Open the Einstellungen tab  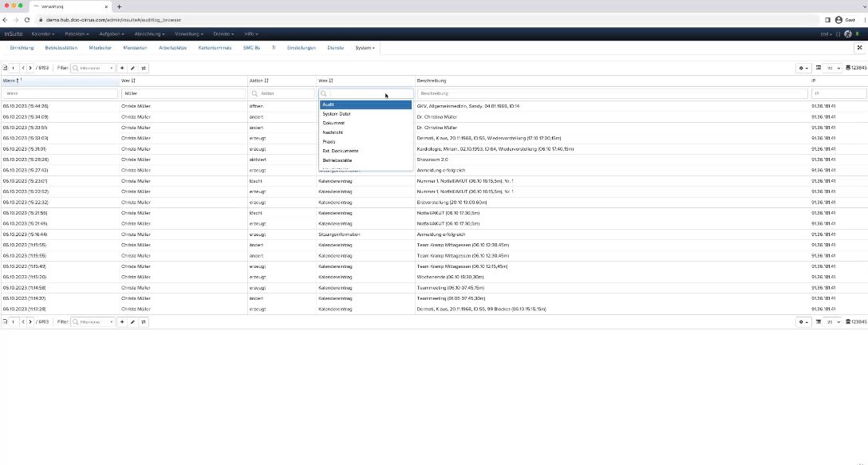coord(301,48)
